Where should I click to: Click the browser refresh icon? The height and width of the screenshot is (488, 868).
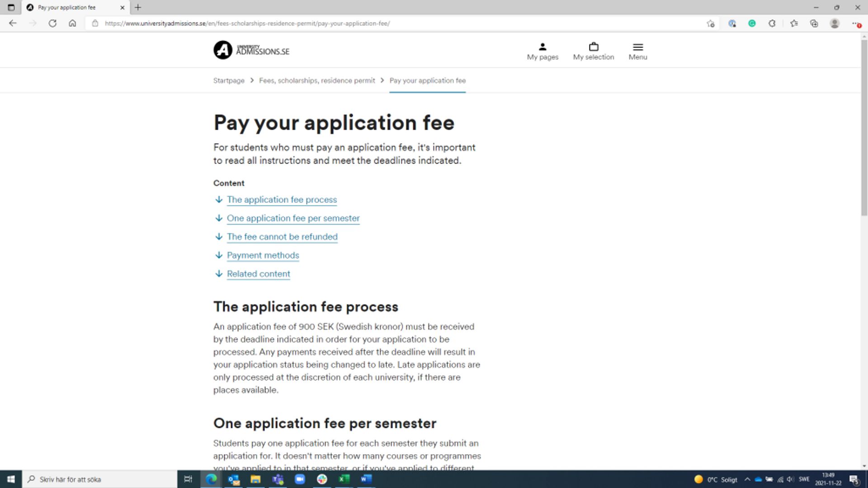click(x=53, y=23)
